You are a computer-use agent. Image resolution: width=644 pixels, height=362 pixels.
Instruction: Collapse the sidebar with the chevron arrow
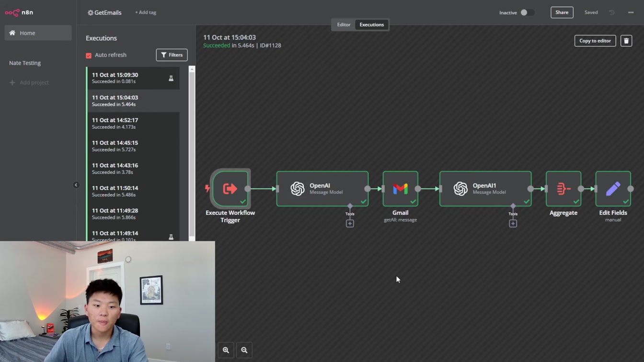pos(76,185)
